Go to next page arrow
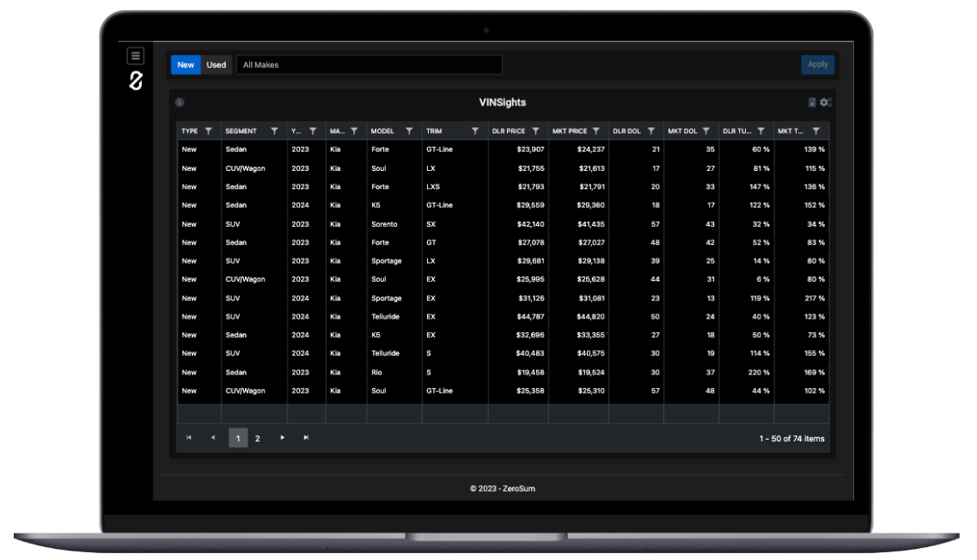The width and height of the screenshot is (977, 560). tap(282, 438)
